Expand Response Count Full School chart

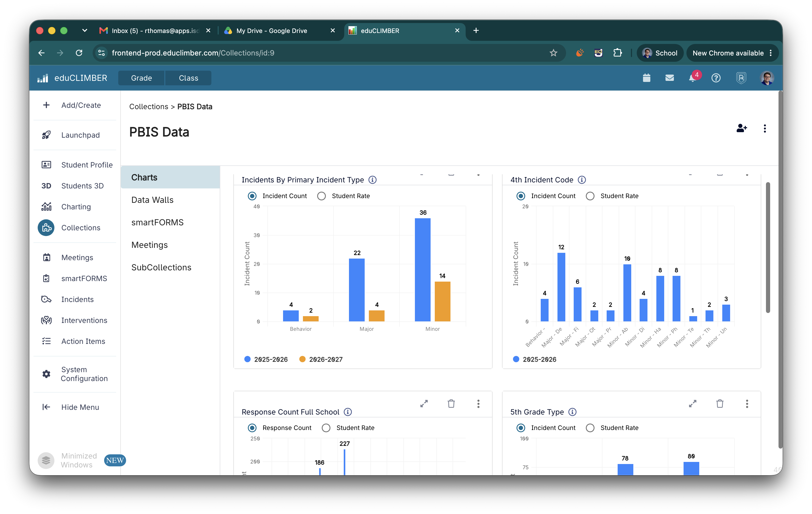tap(424, 404)
